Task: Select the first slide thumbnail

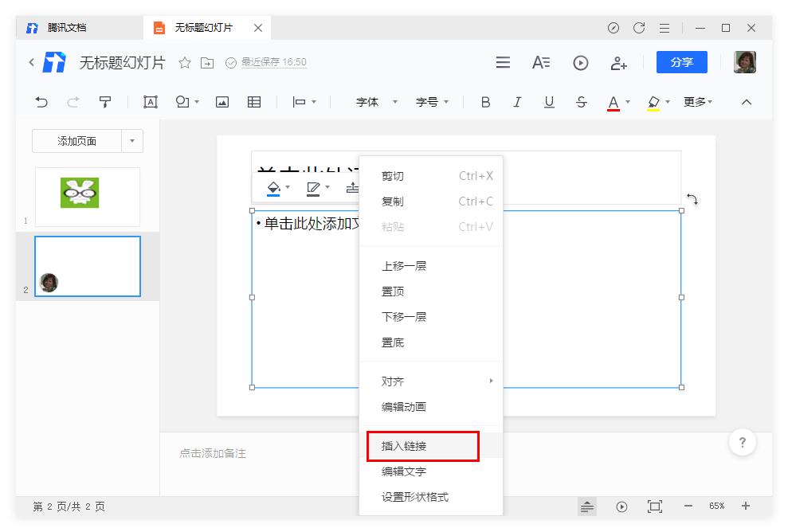Action: [87, 197]
